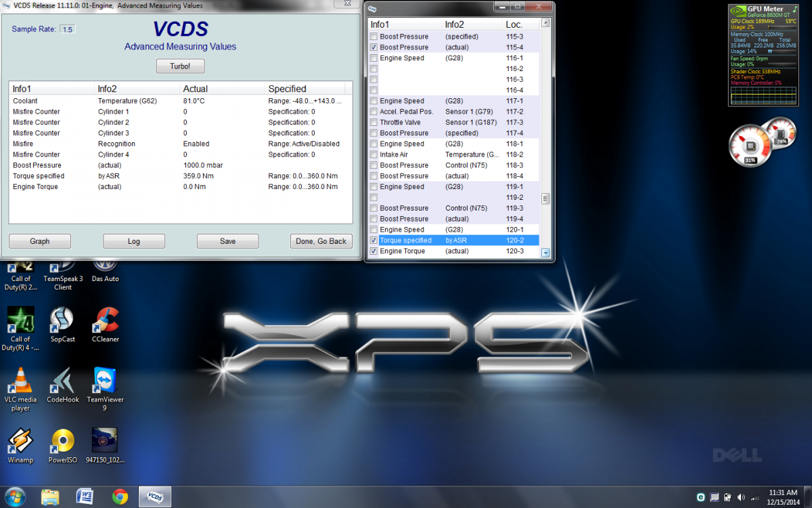The image size is (812, 508).
Task: Start logging with the Log button
Action: point(134,241)
